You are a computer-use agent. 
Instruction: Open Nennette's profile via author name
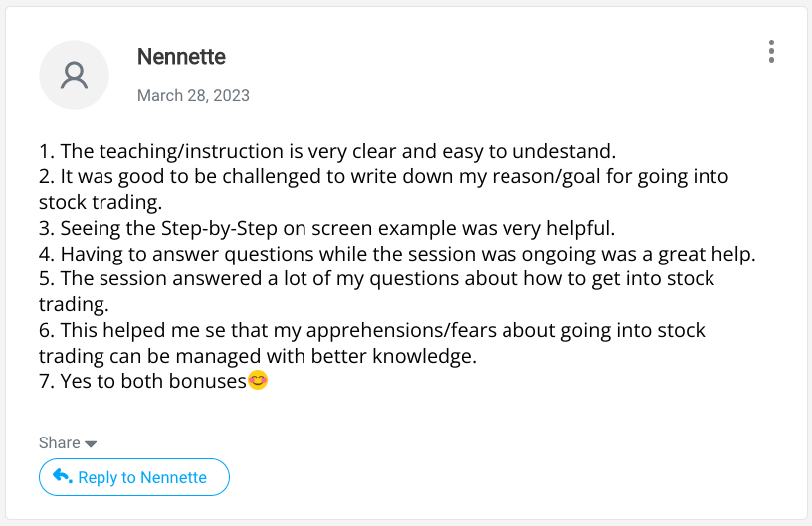181,57
